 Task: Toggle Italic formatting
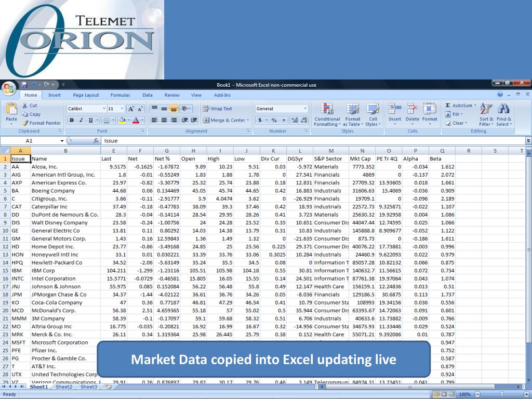[81, 120]
